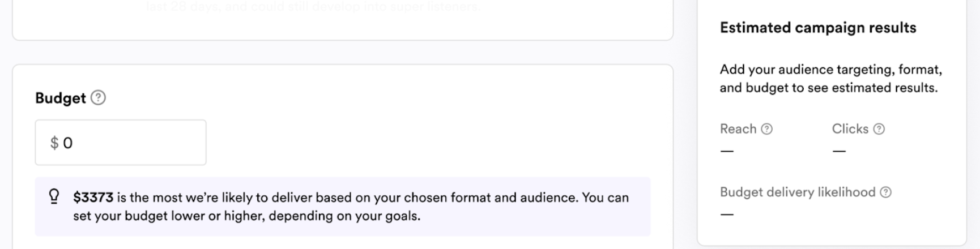980x249 pixels.
Task: Click the Budget delivery likelihood label
Action: (x=797, y=192)
